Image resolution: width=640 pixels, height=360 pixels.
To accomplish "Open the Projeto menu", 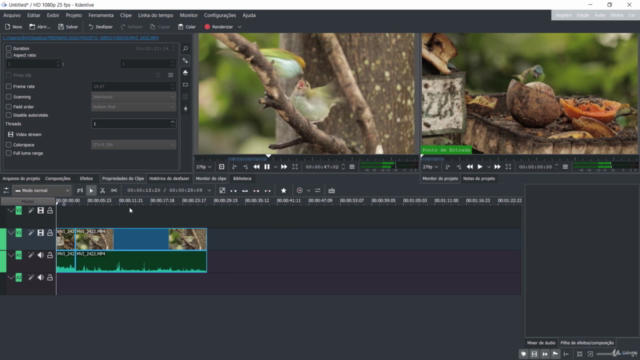I will click(73, 15).
